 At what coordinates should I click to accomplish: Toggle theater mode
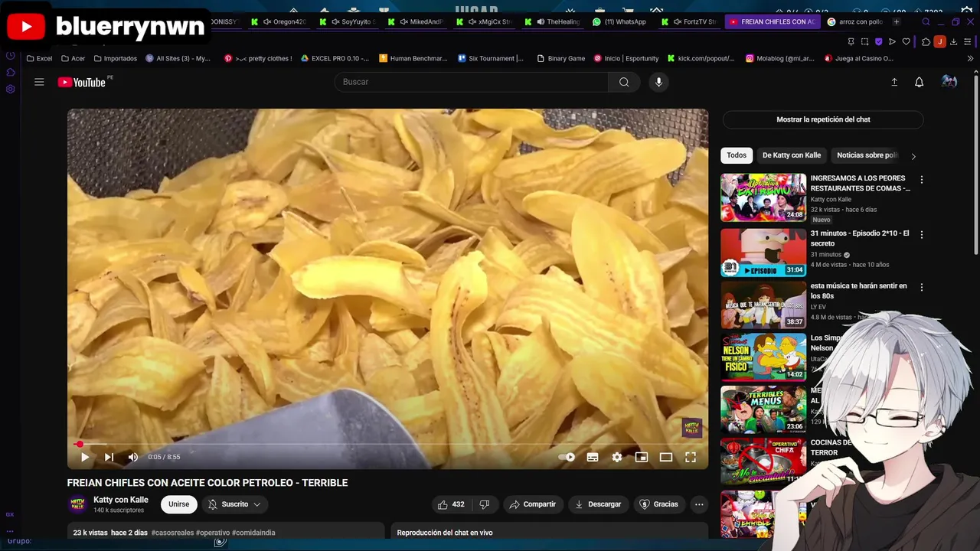666,457
